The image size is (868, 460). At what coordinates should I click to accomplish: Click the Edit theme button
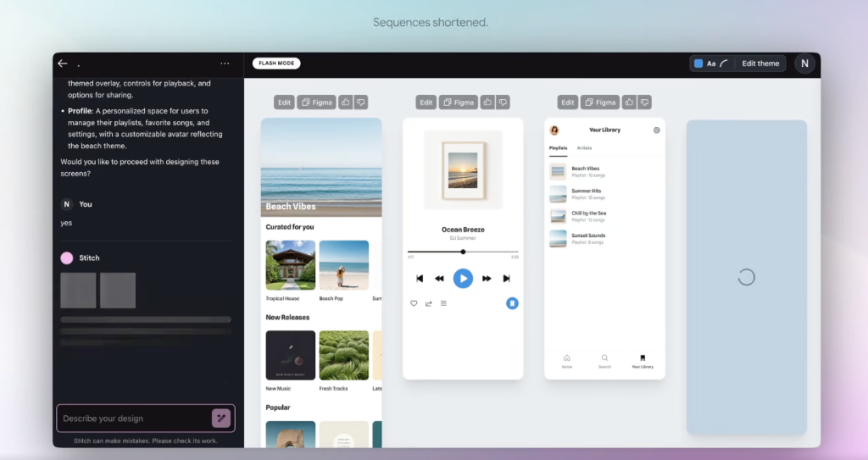(760, 64)
